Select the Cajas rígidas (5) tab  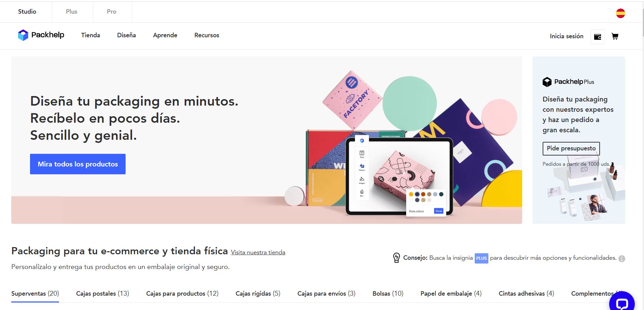pos(258,294)
